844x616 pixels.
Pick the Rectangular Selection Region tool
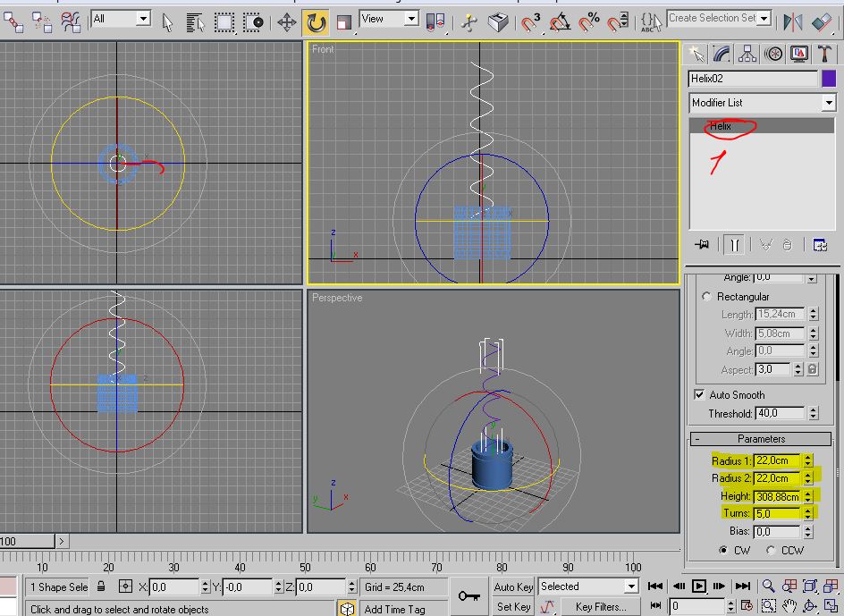224,22
